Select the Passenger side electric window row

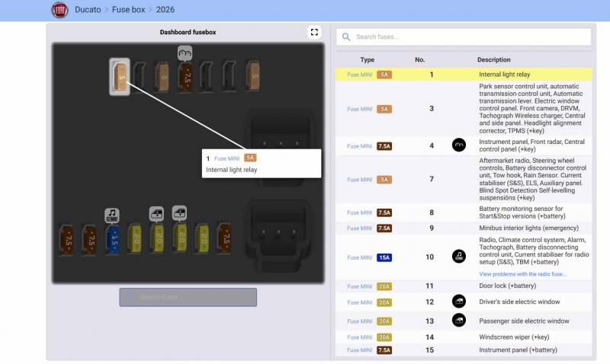point(464,321)
